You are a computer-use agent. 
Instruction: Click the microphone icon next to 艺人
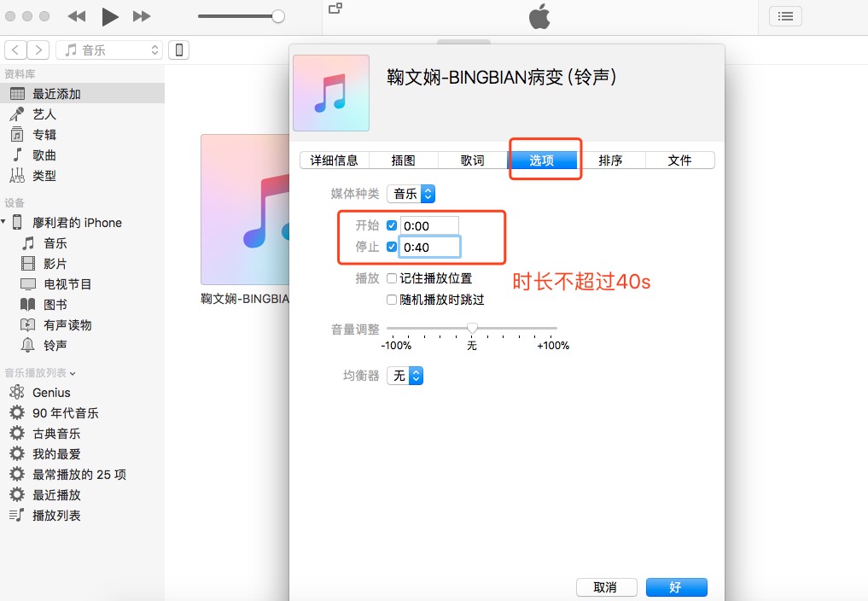tap(17, 114)
